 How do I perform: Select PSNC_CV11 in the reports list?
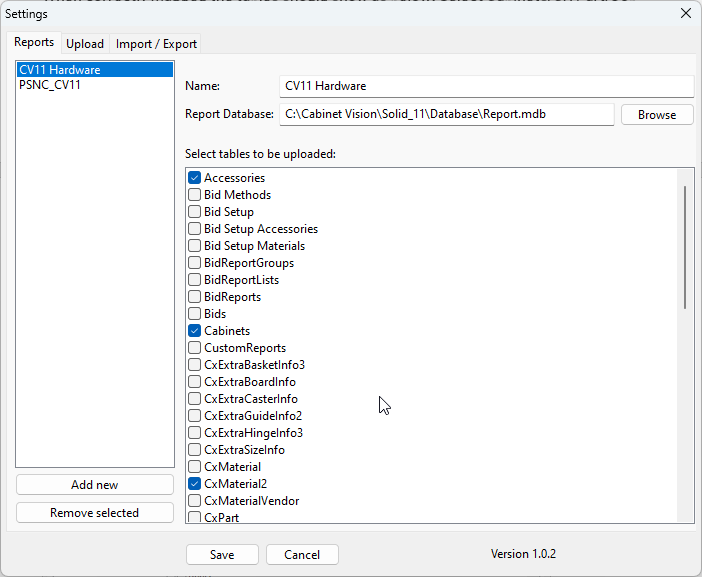tap(50, 86)
